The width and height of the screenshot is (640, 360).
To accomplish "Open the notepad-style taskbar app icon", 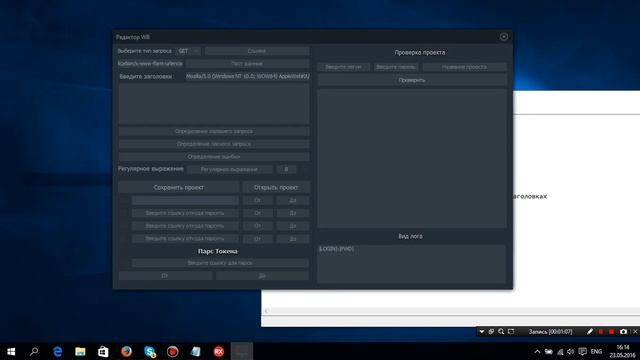I will coord(196,351).
